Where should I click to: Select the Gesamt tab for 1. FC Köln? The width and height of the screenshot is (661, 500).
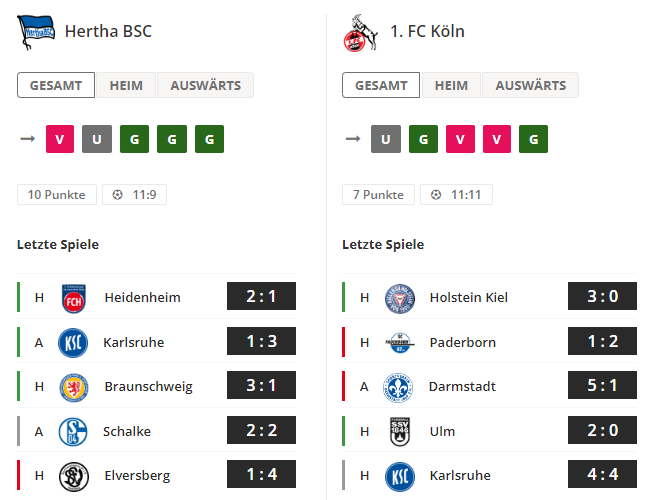click(x=381, y=85)
